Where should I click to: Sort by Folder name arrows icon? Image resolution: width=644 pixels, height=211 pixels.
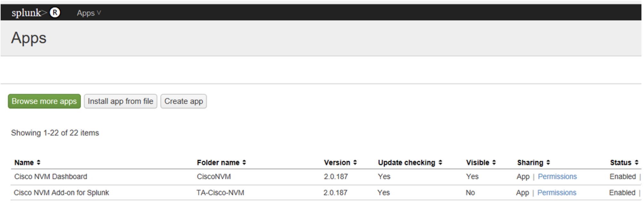coord(244,163)
